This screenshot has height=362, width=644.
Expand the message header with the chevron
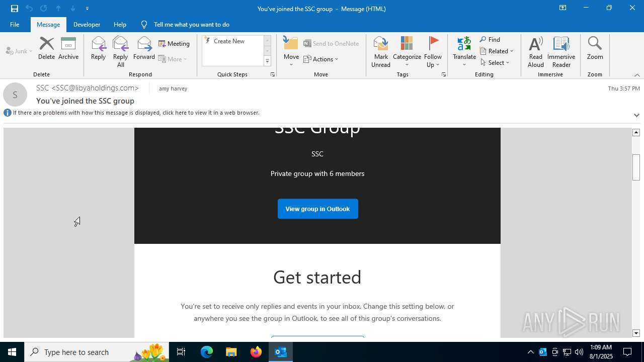point(636,115)
